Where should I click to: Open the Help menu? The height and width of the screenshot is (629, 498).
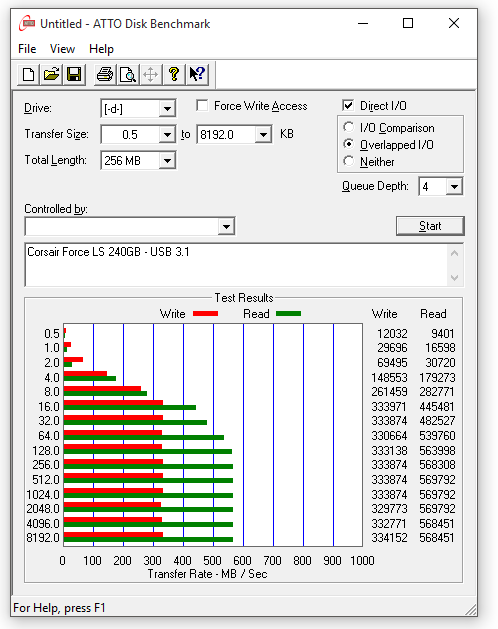[101, 49]
